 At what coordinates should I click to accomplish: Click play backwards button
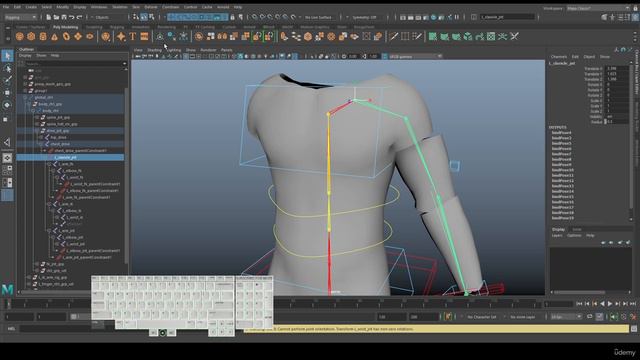click(x=602, y=304)
